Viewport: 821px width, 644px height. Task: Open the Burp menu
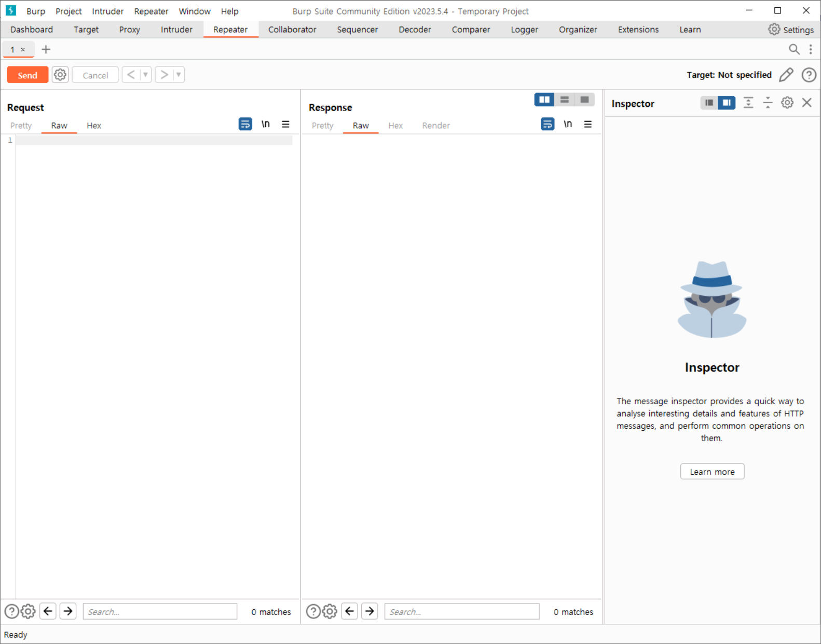36,11
